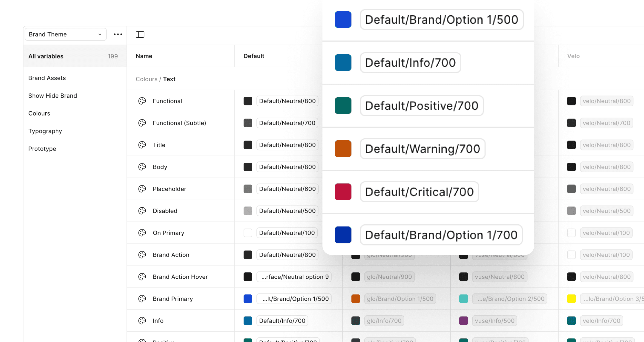This screenshot has width=644, height=342.
Task: Select Default/Info/700 in the popup list
Action: 410,63
